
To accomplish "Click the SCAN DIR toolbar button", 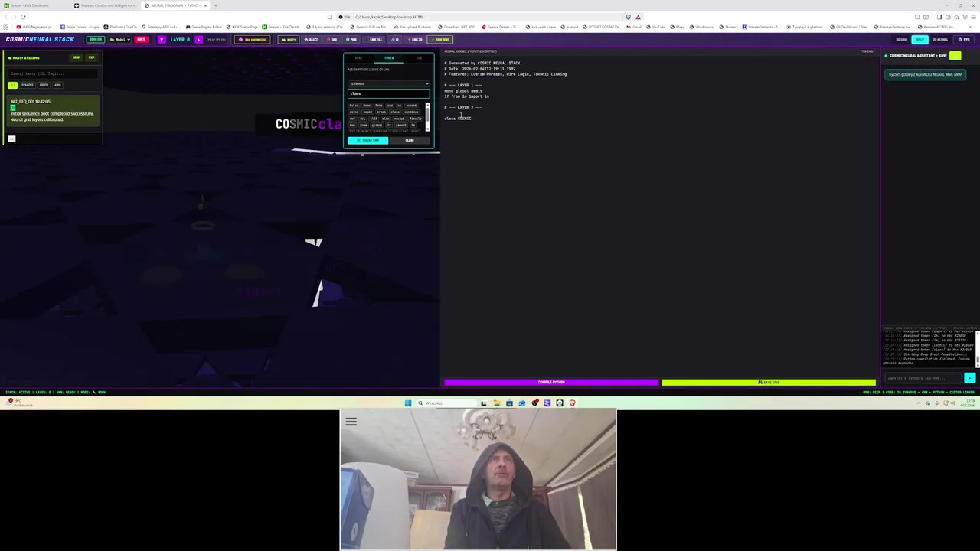I will point(95,39).
